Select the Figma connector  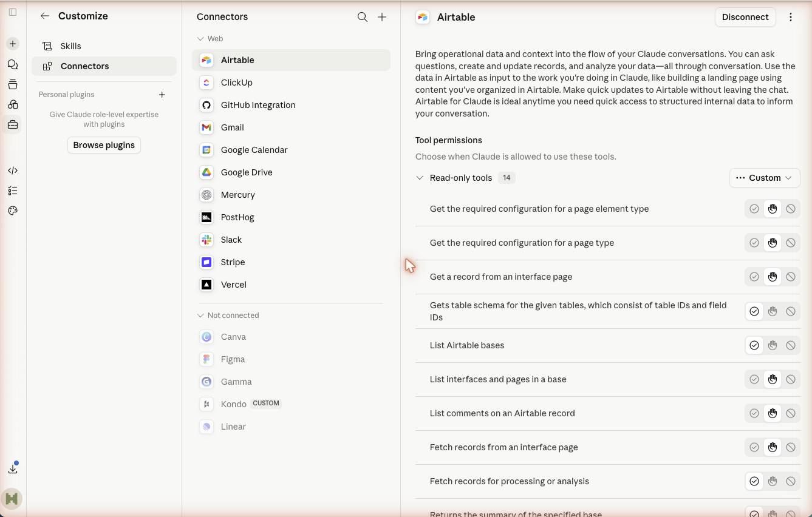point(291,359)
